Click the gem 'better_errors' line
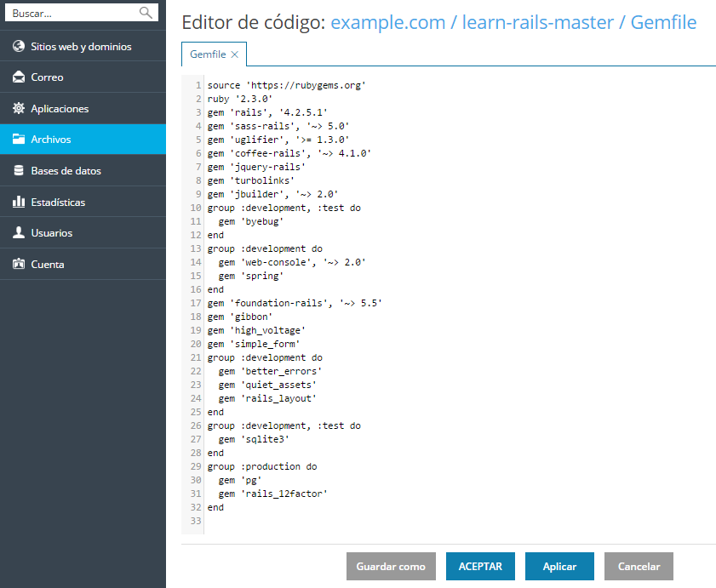Image resolution: width=716 pixels, height=588 pixels. tap(270, 371)
